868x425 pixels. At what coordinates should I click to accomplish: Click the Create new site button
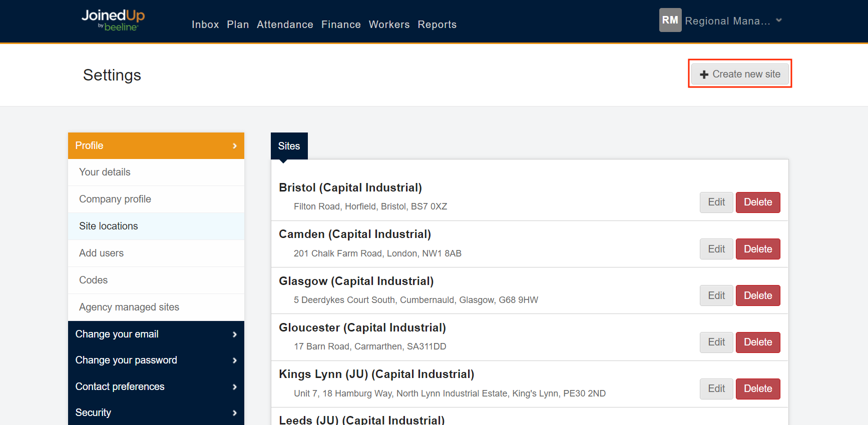coord(739,74)
